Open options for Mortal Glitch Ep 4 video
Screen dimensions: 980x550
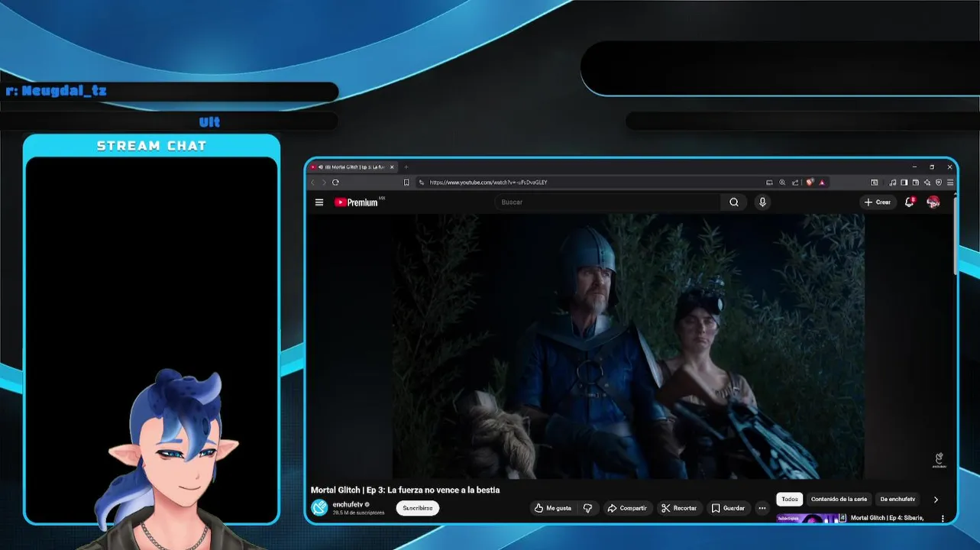pos(943,518)
